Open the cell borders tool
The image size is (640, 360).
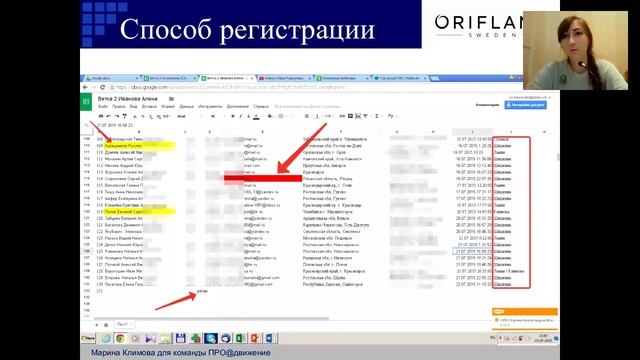point(281,116)
